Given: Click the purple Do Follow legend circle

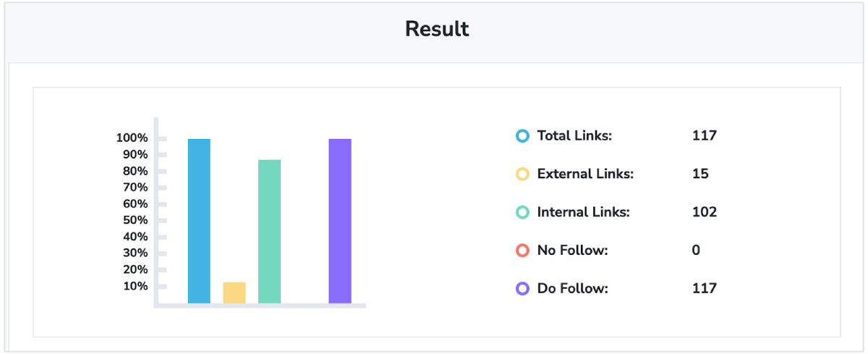Looking at the screenshot, I should pos(522,288).
